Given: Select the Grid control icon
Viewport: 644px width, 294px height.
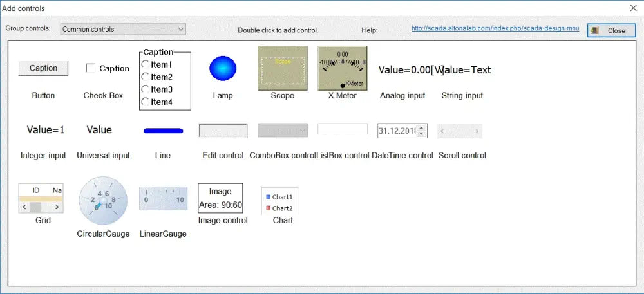Looking at the screenshot, I should pos(42,198).
